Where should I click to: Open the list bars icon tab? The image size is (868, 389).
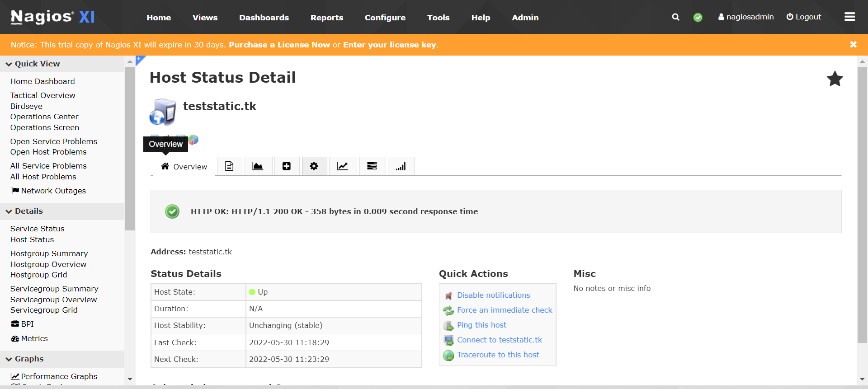pyautogui.click(x=372, y=166)
